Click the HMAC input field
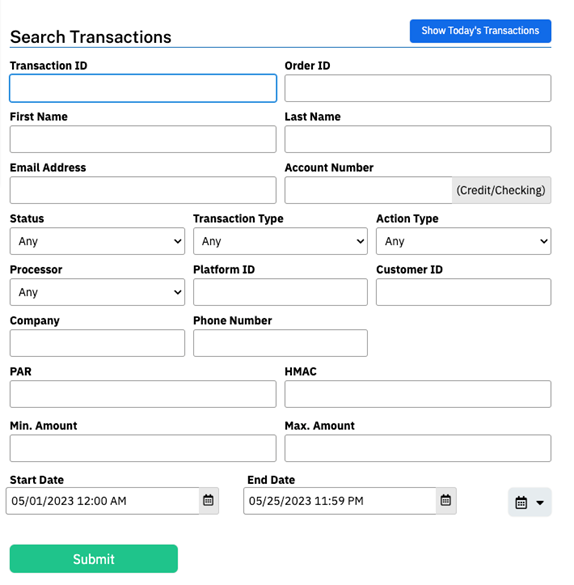This screenshot has height=585, width=574. click(x=418, y=394)
